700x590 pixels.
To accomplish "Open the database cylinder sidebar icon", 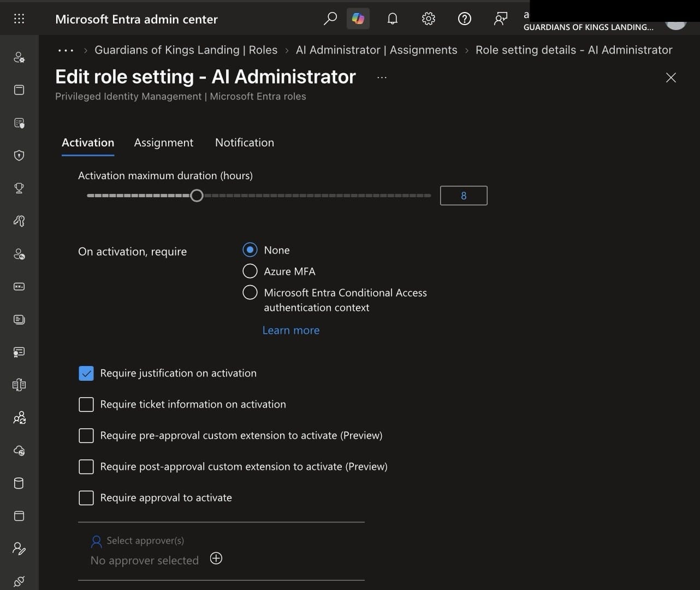I will (19, 483).
